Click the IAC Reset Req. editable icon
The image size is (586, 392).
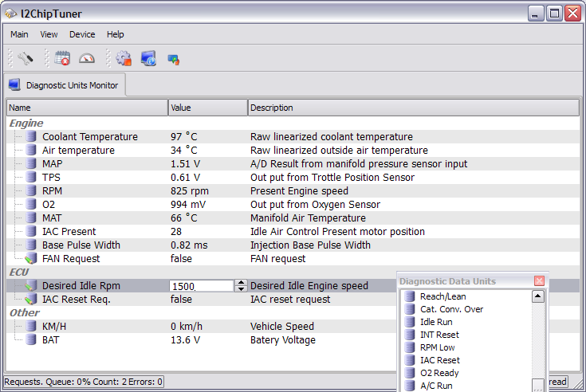31,299
